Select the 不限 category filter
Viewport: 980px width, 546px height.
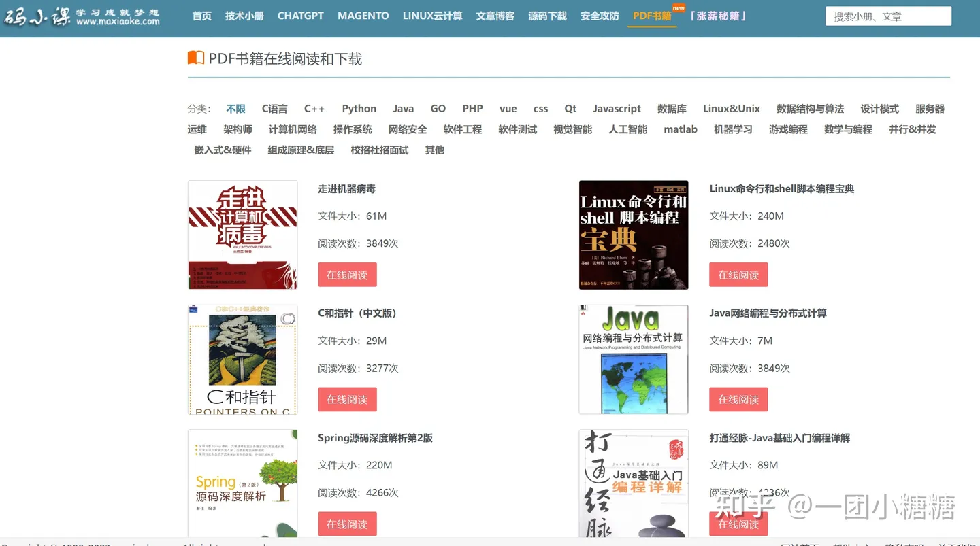pyautogui.click(x=236, y=109)
